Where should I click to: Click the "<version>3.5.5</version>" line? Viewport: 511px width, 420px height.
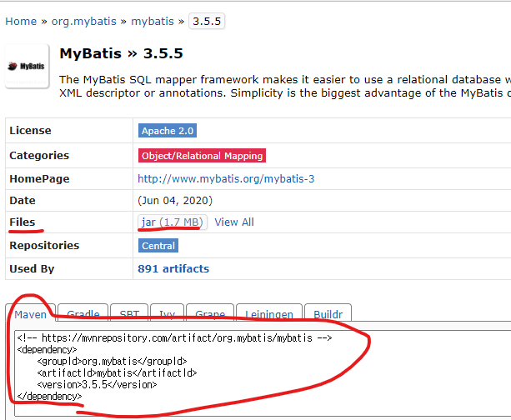click(x=98, y=385)
